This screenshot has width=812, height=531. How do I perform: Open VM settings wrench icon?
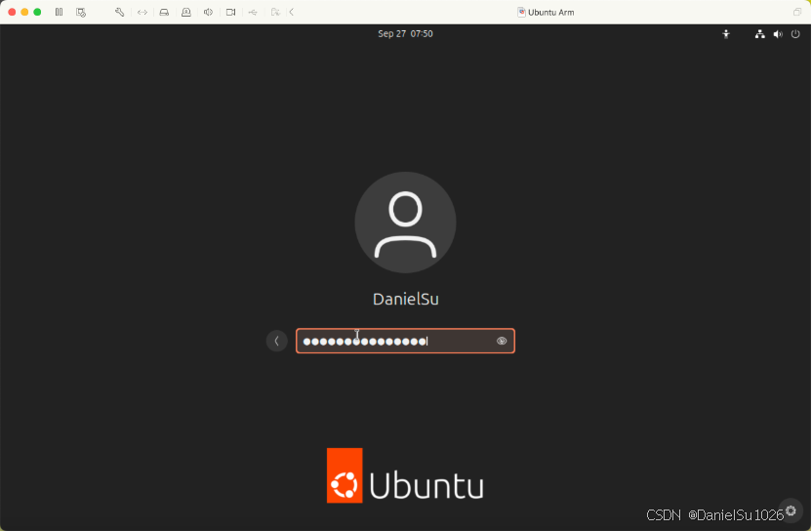[x=120, y=12]
